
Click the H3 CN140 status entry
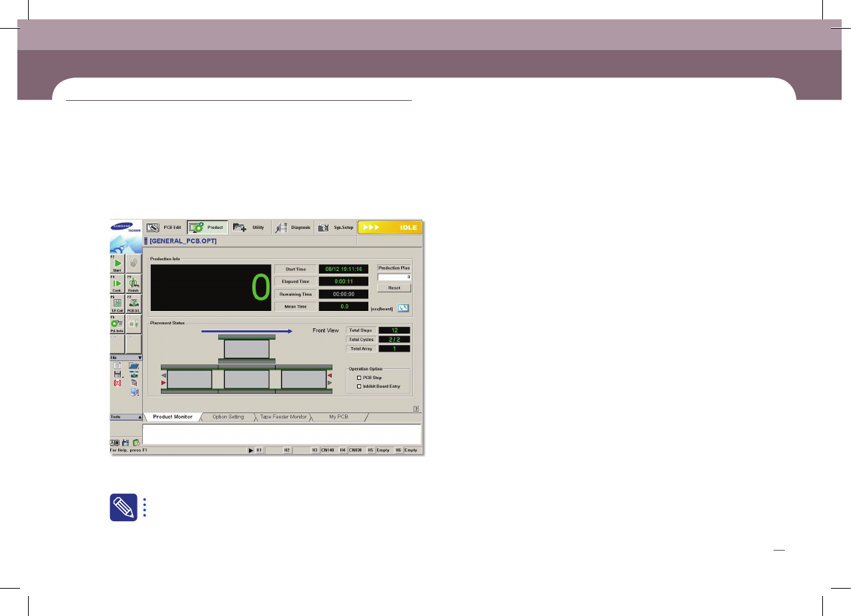click(323, 450)
